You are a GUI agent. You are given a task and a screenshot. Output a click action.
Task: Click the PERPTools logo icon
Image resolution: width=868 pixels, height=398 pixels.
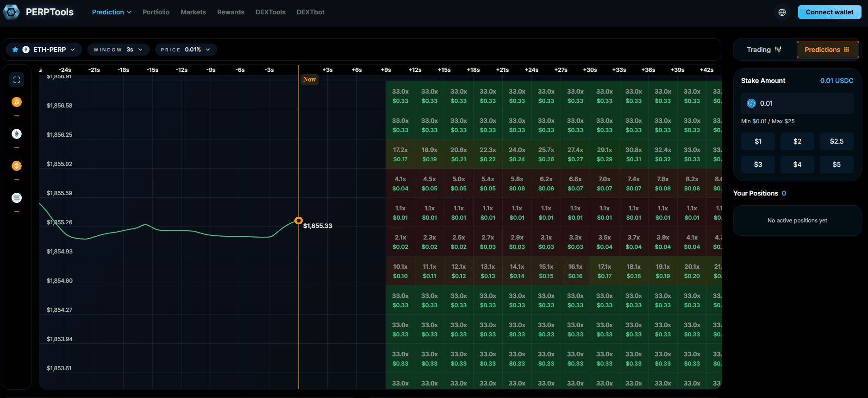click(11, 12)
